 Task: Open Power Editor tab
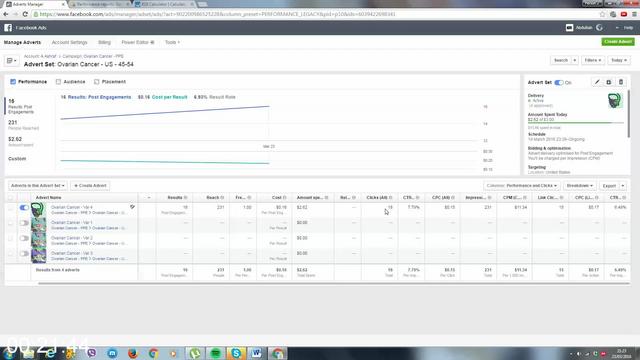click(138, 42)
